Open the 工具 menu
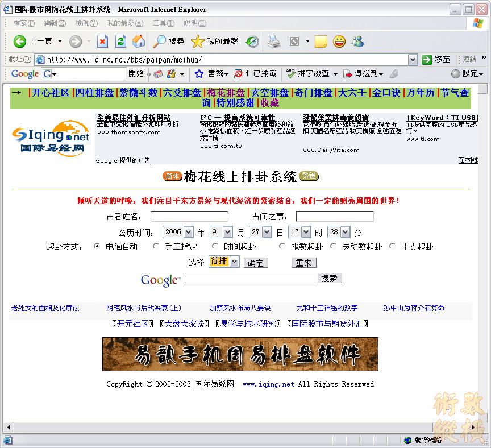491x448 pixels. [163, 23]
